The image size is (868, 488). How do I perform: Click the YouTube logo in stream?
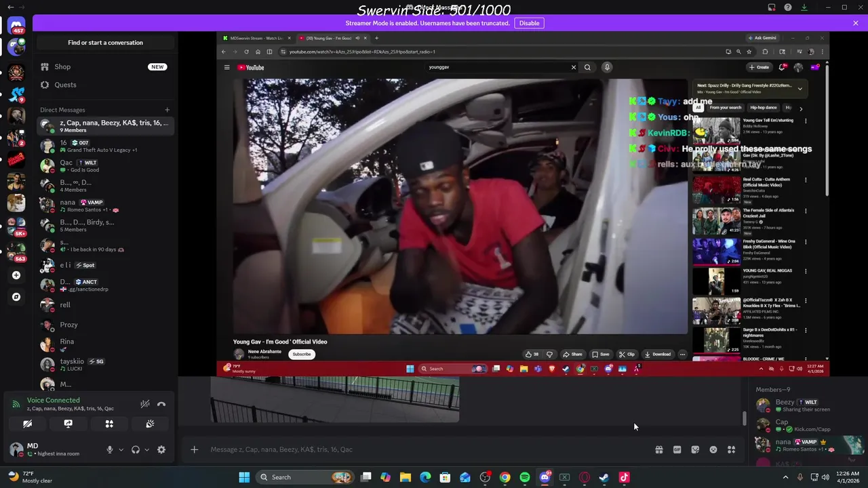tap(250, 67)
